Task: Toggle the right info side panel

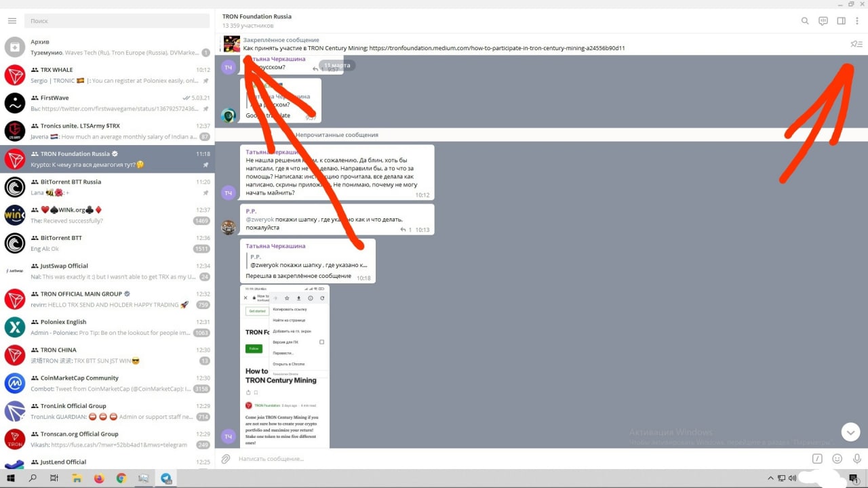Action: pos(841,21)
